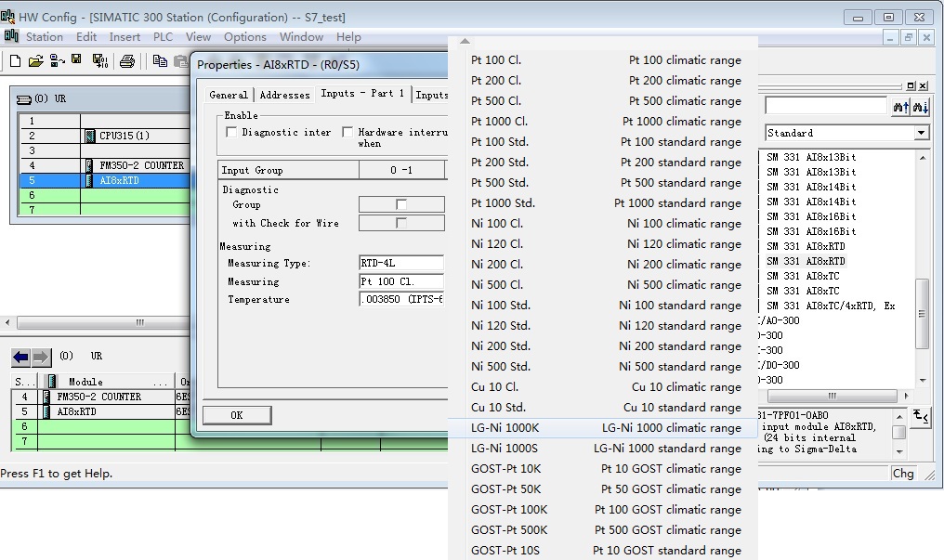
Task: Click the Chg status bar entry
Action: pyautogui.click(x=903, y=474)
